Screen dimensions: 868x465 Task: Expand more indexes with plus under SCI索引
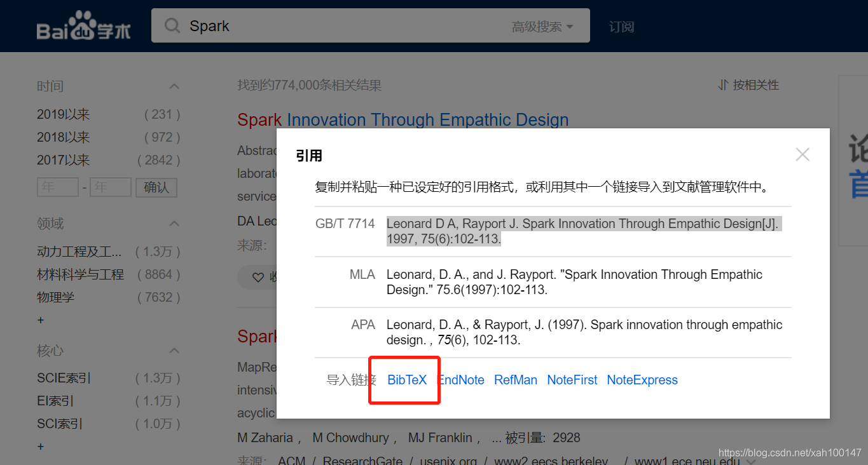(41, 447)
